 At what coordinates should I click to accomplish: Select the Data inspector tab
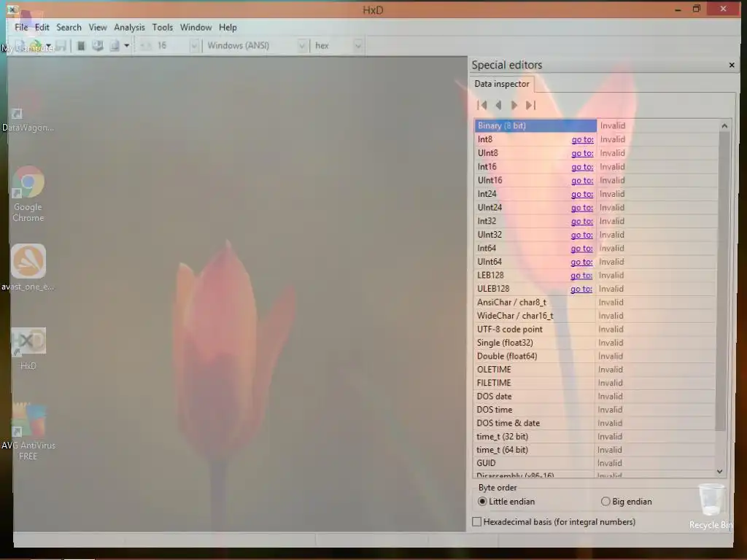click(502, 84)
